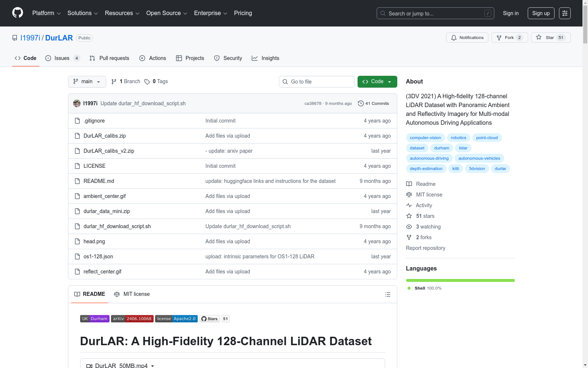588x368 pixels.
Task: Focus the Go to file search field
Action: pos(317,82)
